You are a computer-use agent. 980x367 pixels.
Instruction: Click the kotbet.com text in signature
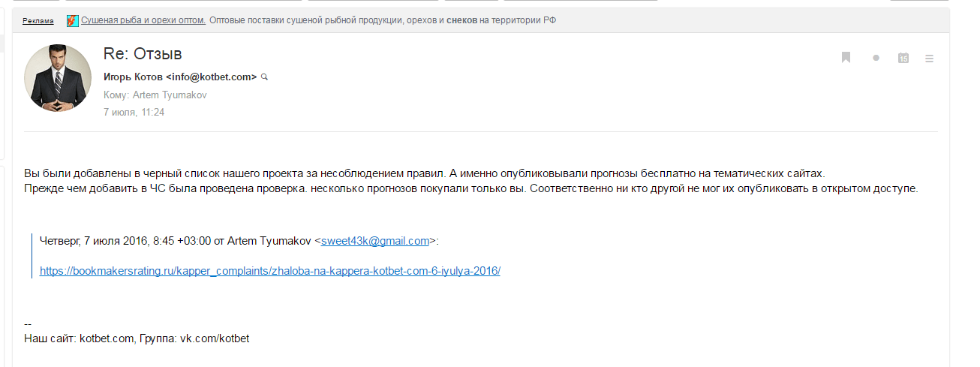107,338
